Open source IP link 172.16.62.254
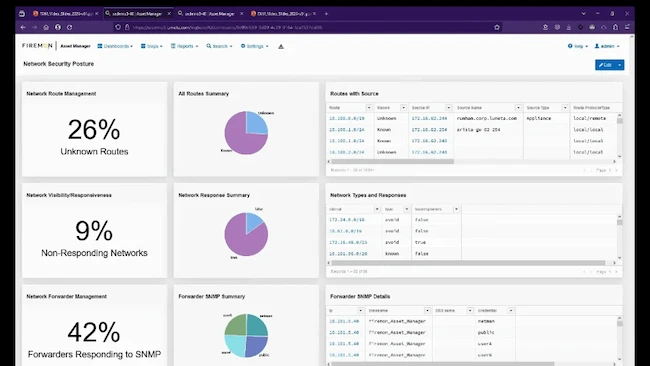Viewport: 650px width, 366px height. coord(429,130)
